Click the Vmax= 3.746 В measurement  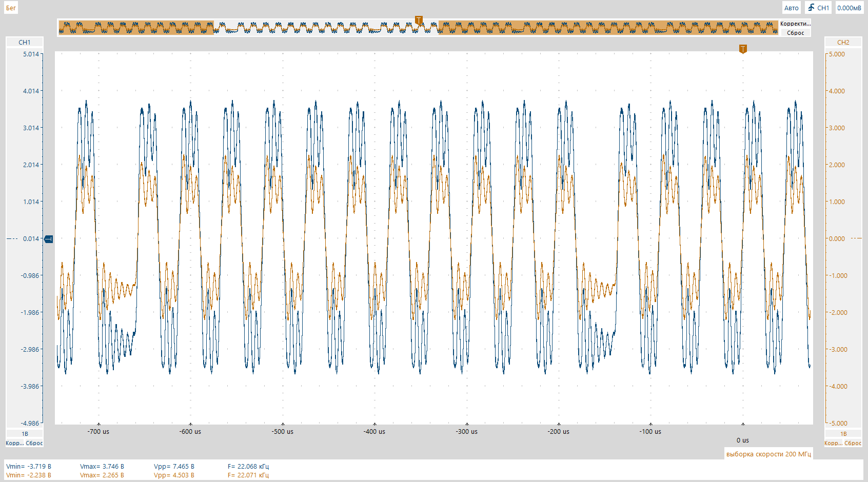click(x=102, y=466)
